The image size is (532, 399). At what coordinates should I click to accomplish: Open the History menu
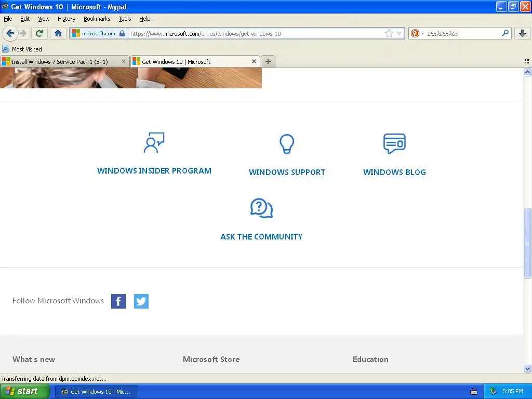(x=66, y=19)
